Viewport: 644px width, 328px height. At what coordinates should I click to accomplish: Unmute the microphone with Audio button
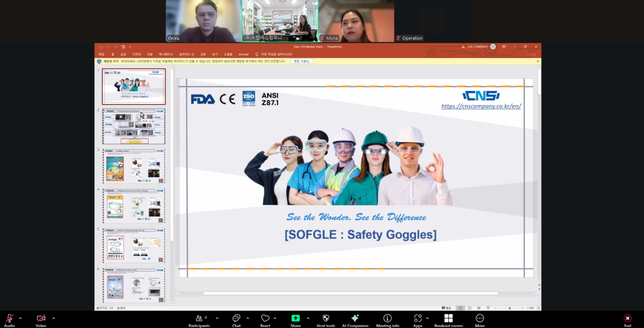[x=10, y=319]
